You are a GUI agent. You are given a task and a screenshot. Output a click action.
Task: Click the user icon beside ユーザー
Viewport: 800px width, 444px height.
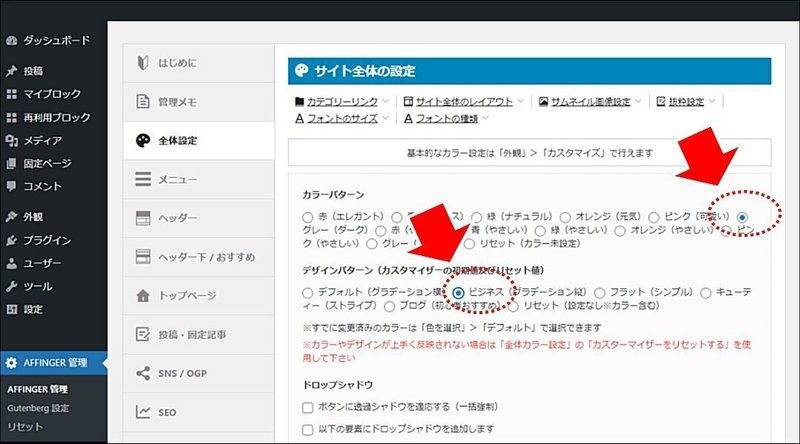point(11,263)
